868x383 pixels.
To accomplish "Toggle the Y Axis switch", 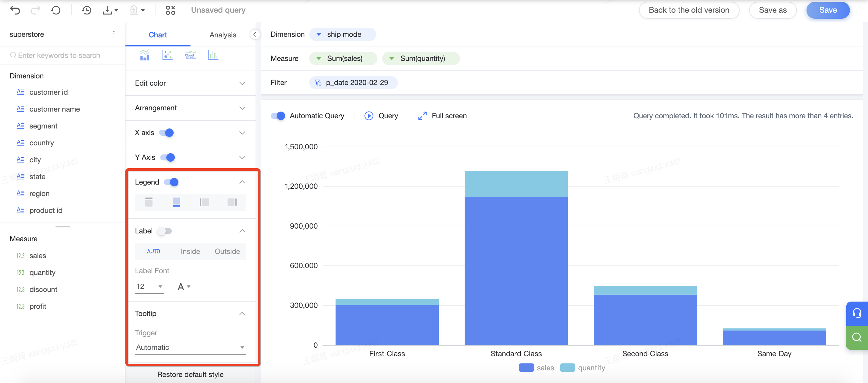I will 168,157.
